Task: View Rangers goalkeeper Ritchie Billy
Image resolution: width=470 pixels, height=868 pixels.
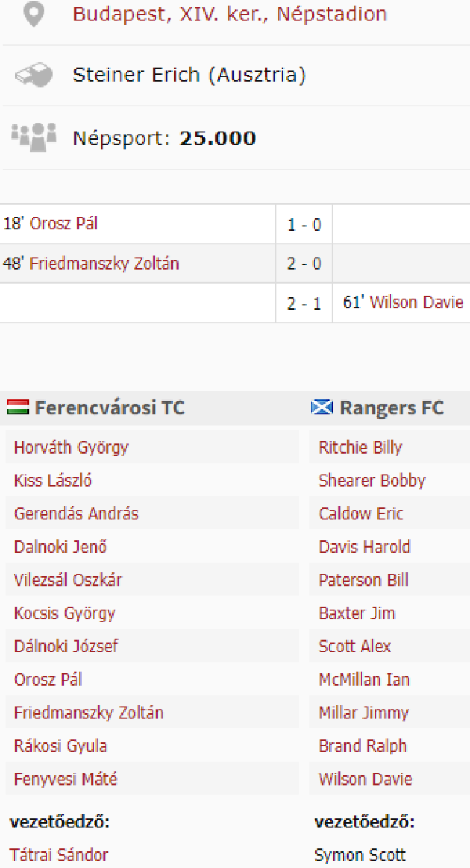Action: tap(360, 447)
